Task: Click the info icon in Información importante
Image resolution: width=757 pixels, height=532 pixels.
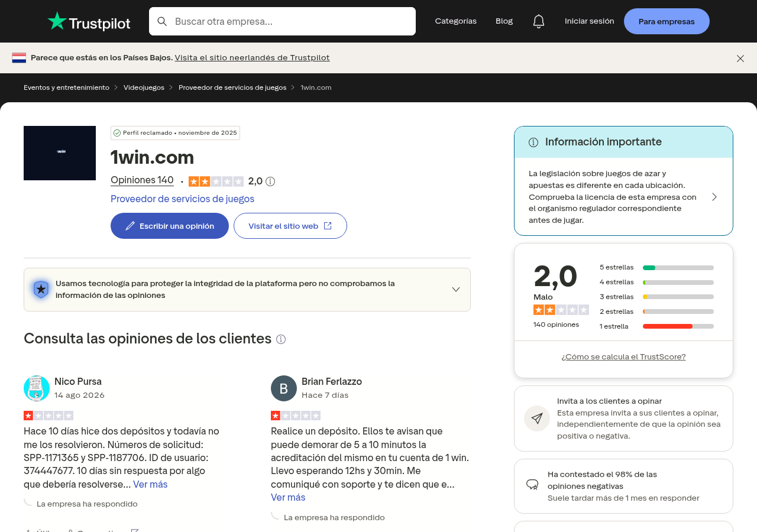Action: point(533,142)
